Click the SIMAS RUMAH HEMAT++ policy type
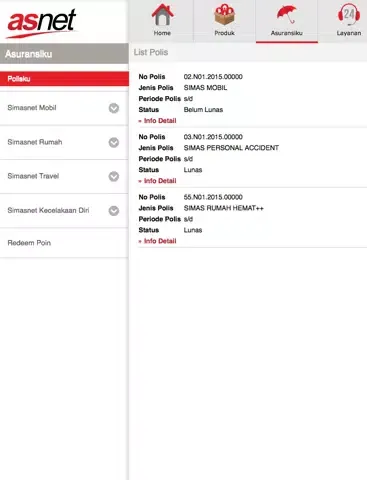 224,208
